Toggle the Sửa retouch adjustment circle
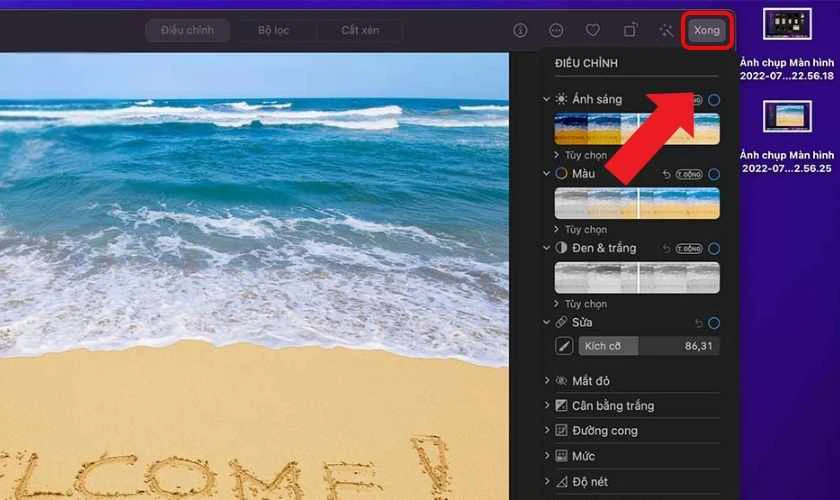 click(714, 323)
